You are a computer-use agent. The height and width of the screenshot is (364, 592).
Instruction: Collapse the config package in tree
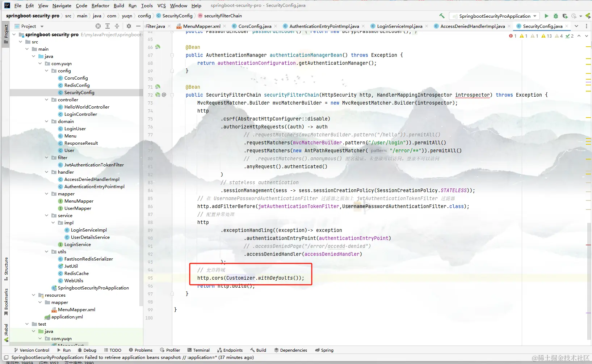(x=46, y=71)
